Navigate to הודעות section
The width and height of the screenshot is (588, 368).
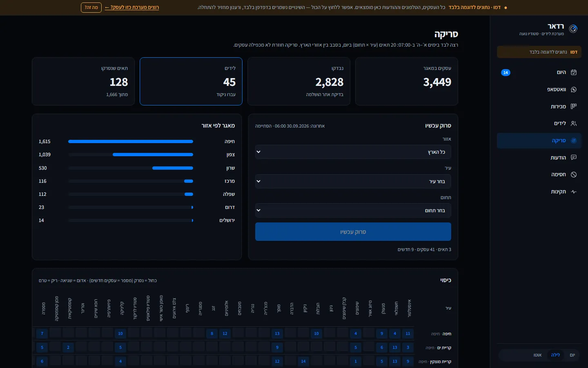coord(539,157)
